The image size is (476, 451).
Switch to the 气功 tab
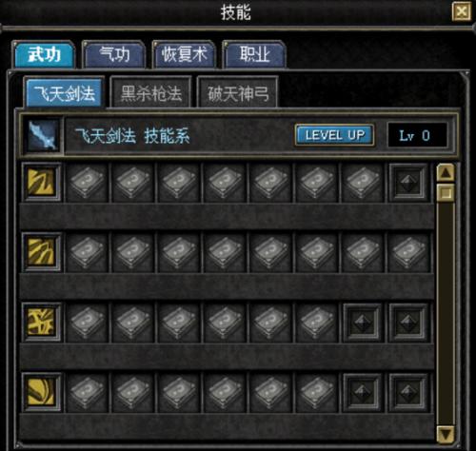click(114, 54)
